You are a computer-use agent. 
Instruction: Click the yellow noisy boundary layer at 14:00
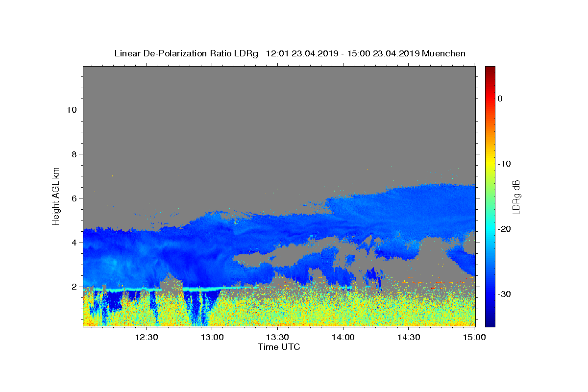[343, 309]
